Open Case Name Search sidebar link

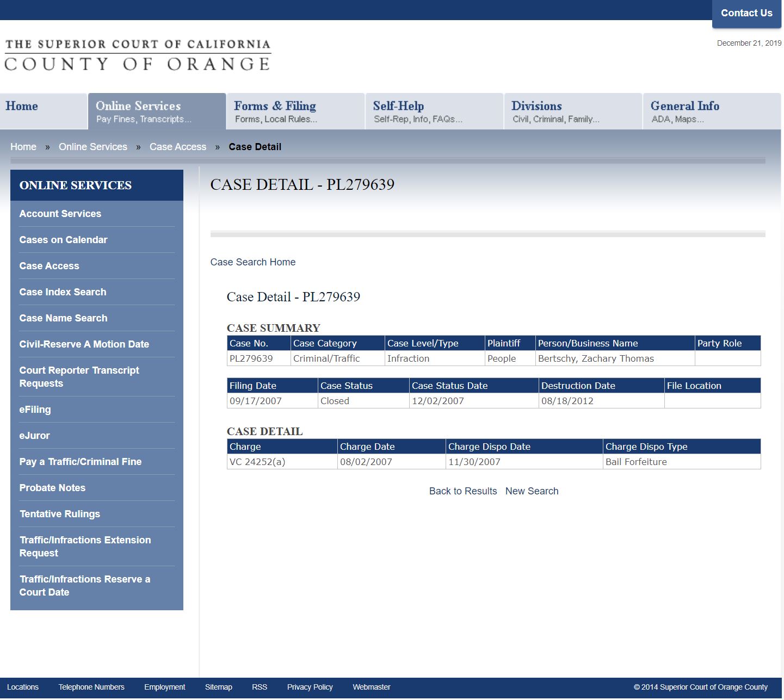(x=64, y=318)
